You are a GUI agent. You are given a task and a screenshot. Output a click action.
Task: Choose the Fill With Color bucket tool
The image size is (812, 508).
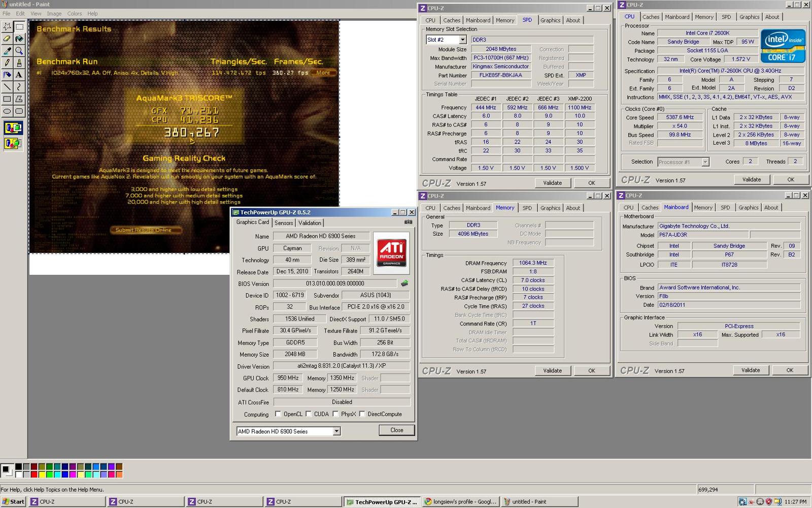click(x=19, y=39)
